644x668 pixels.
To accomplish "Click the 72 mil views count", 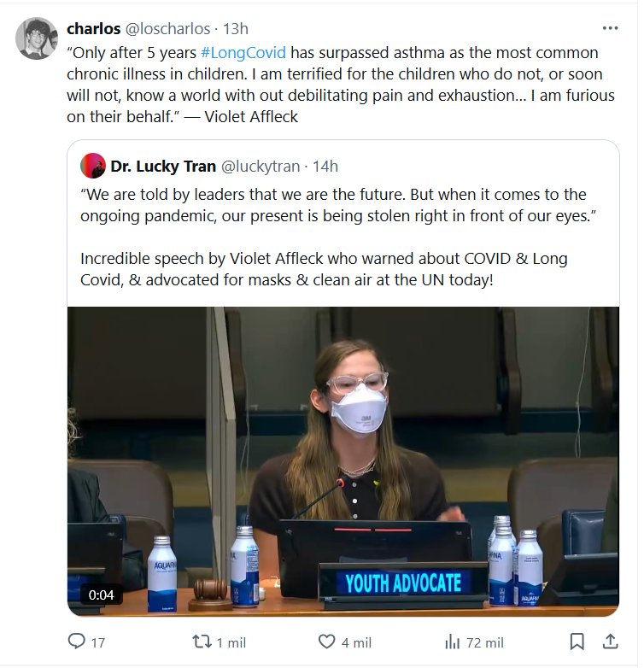I will tap(483, 642).
